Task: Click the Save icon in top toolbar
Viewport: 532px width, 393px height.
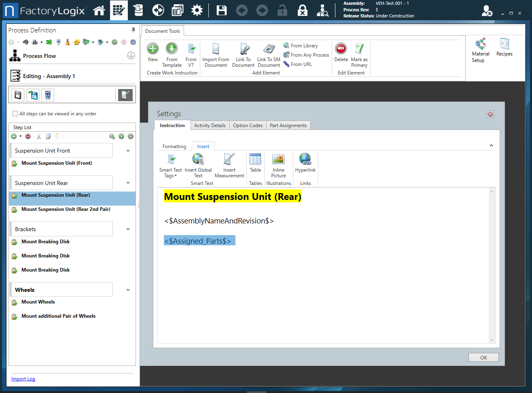Action: coord(222,10)
